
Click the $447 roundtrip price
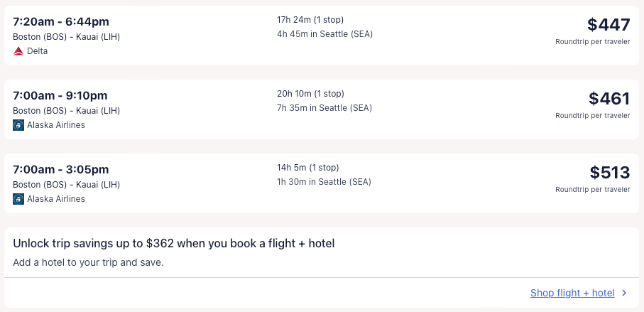point(608,25)
